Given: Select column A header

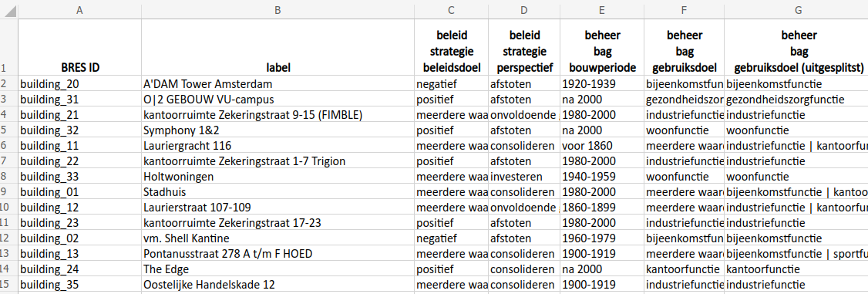Looking at the screenshot, I should click(79, 10).
